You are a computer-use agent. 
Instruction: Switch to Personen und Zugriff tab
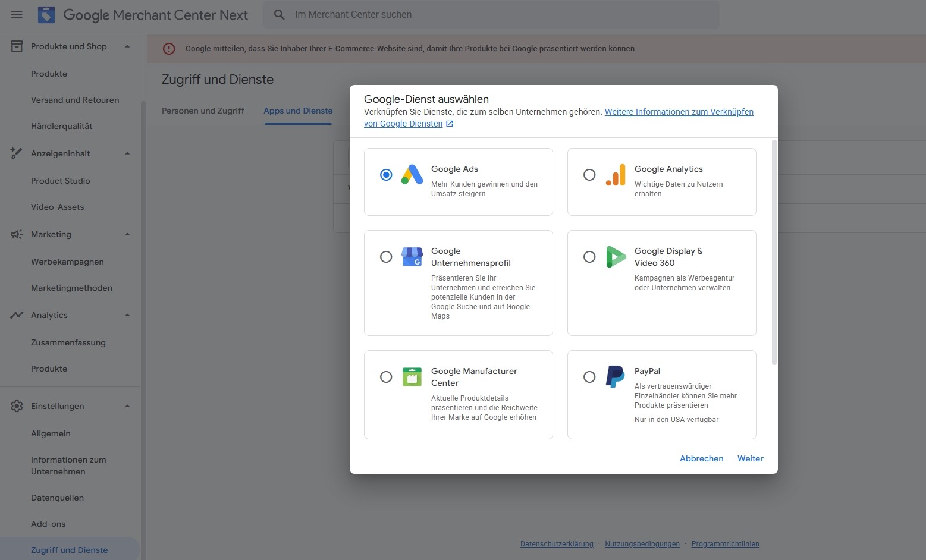(203, 111)
